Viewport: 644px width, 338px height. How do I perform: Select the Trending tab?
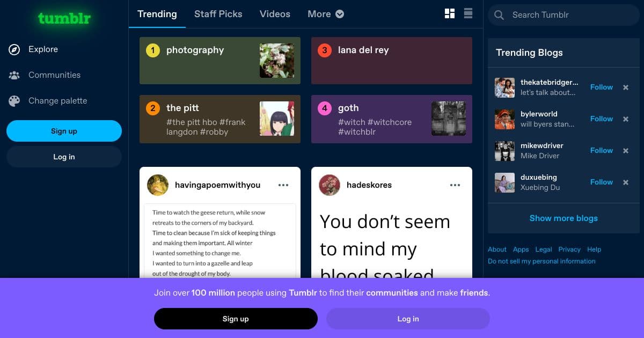(157, 14)
